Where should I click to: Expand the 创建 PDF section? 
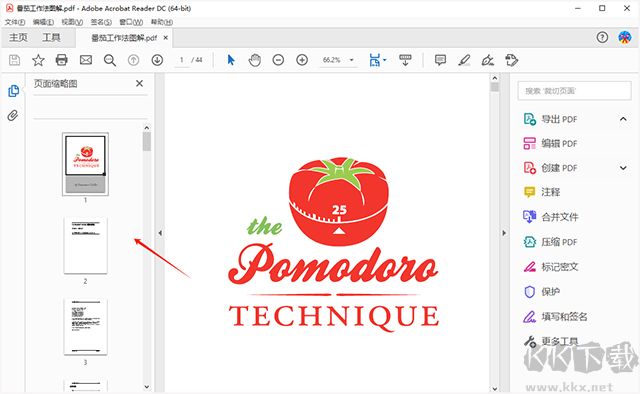pos(623,168)
